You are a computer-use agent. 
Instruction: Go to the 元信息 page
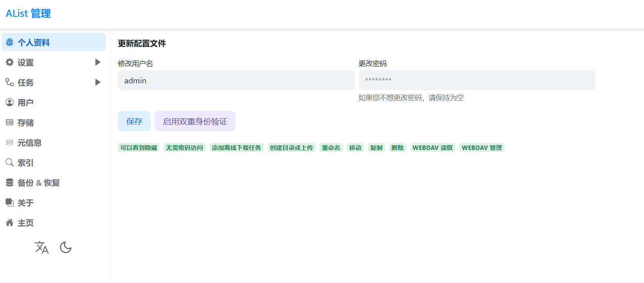tap(54, 142)
